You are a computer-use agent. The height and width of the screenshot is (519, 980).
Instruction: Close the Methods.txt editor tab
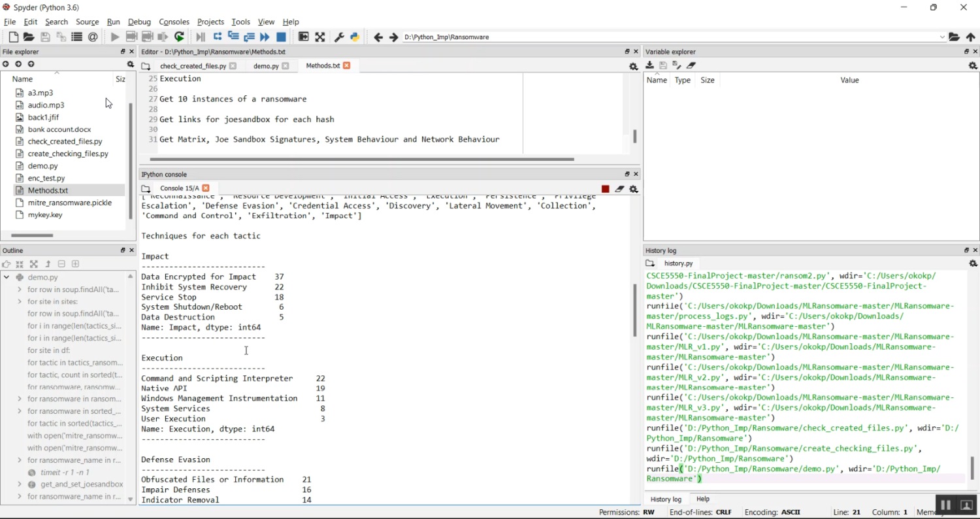coord(347,65)
